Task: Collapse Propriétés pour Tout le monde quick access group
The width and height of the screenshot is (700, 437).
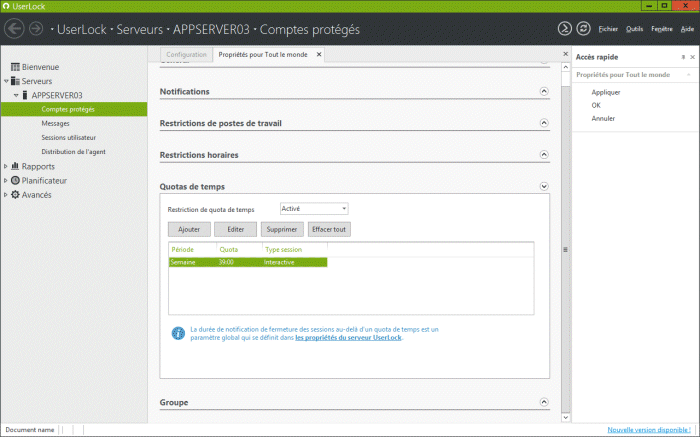Action: click(x=688, y=75)
